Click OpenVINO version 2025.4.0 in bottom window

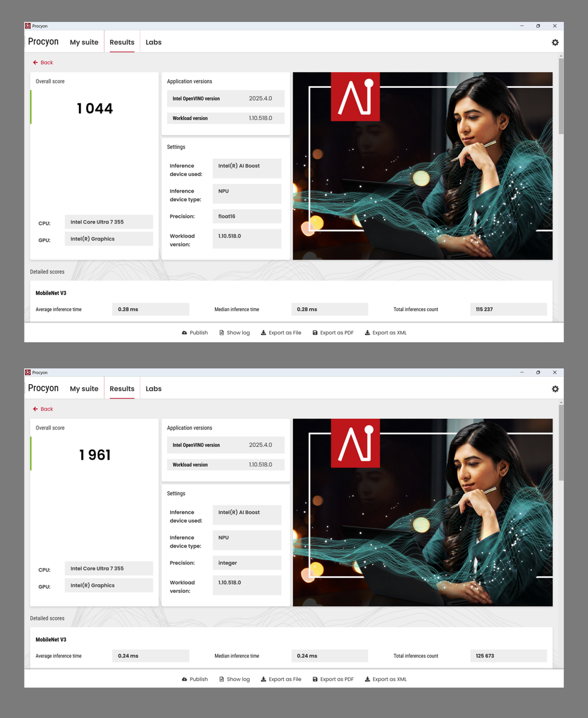(x=260, y=445)
